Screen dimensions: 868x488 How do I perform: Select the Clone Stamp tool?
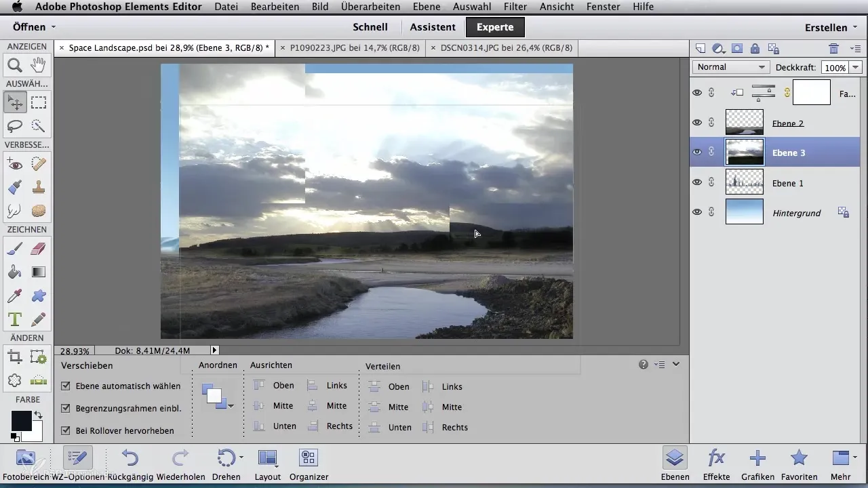[x=39, y=187]
